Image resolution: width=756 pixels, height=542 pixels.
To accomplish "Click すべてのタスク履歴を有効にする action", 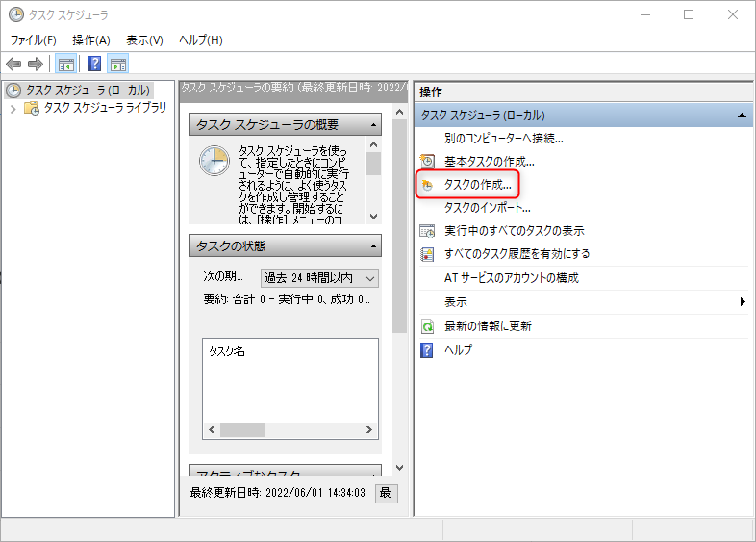I will pos(517,254).
